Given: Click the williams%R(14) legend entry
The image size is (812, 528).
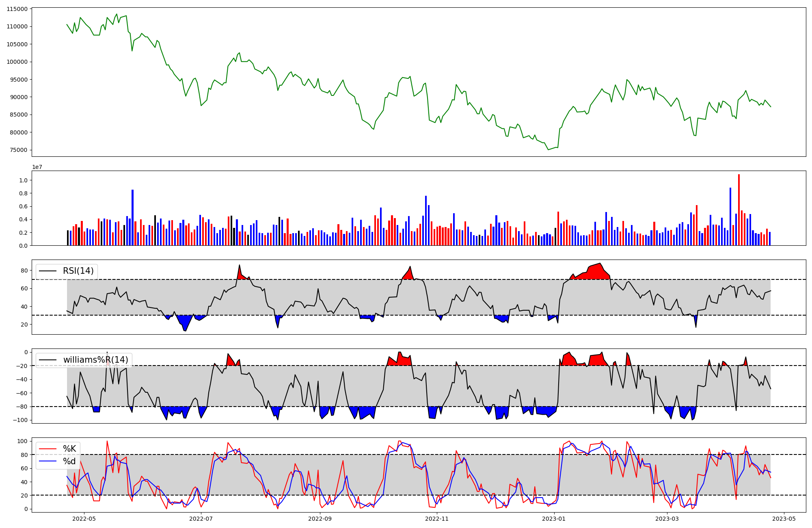Looking at the screenshot, I should [95, 360].
